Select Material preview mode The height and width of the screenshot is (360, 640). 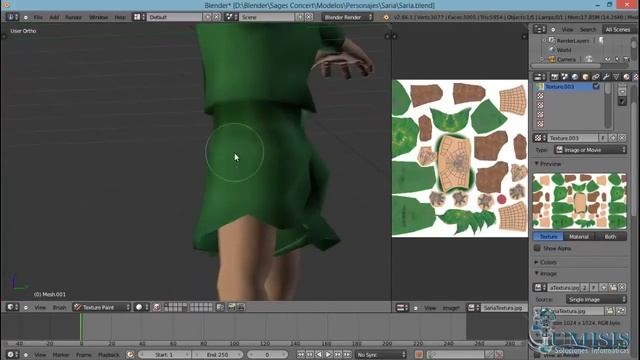(x=579, y=237)
